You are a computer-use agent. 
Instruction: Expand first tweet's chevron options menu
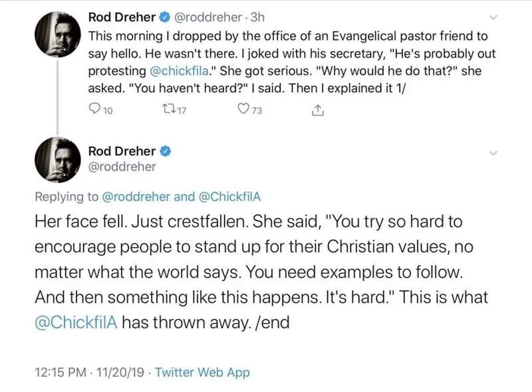(493, 18)
